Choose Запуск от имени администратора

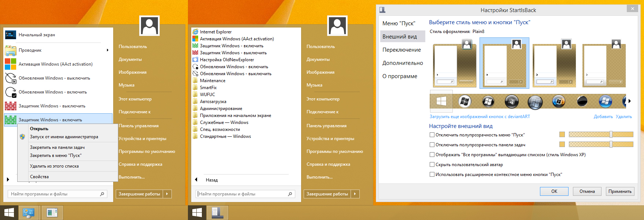pos(64,137)
